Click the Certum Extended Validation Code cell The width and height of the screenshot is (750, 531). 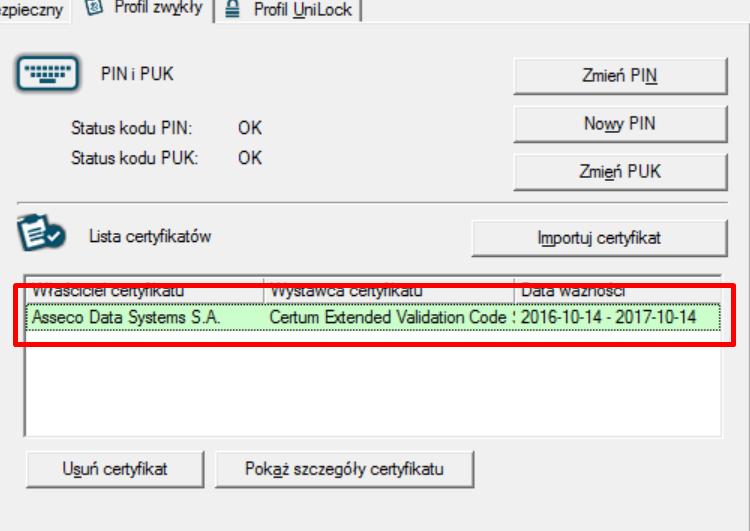click(392, 317)
